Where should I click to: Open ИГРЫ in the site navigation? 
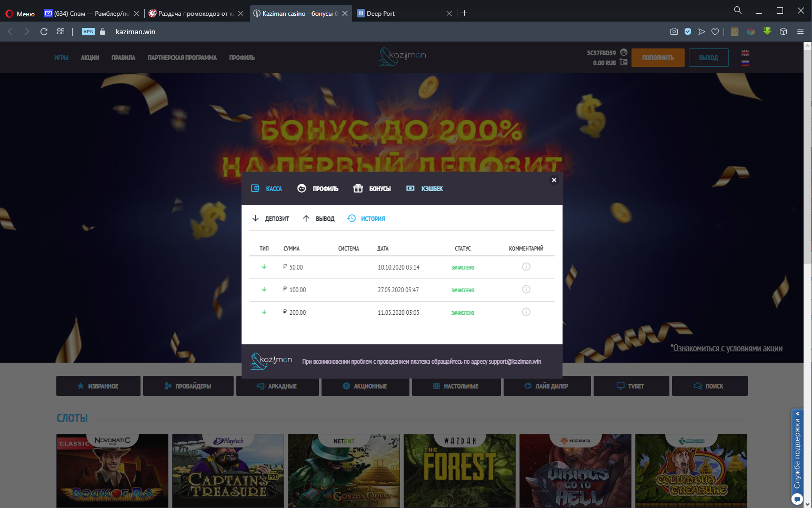(62, 58)
